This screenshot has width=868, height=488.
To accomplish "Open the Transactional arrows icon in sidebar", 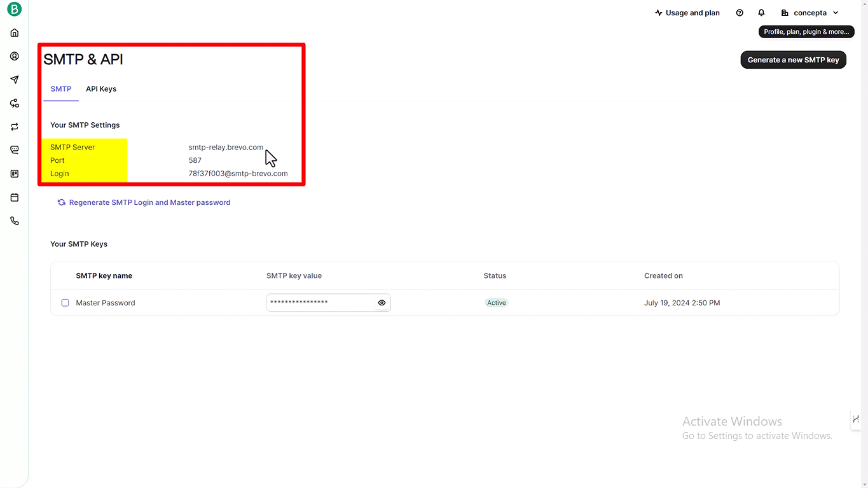I will (15, 127).
